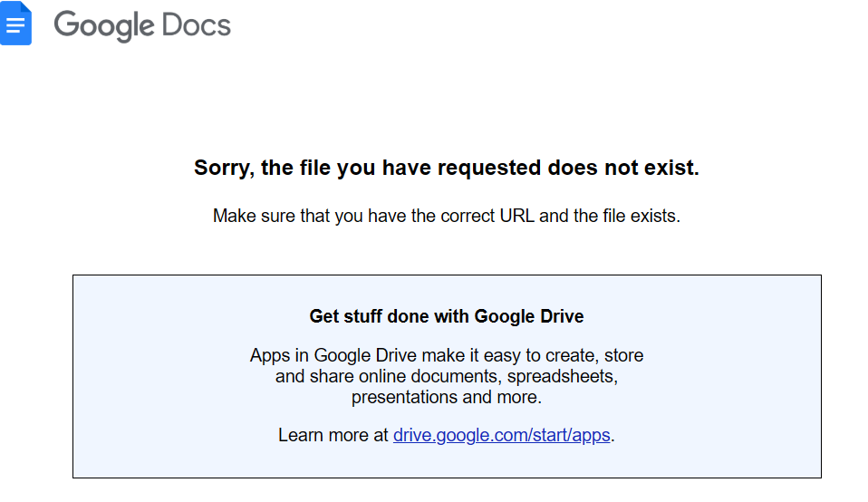Open the drive.google.com/start/apps link
Screen dimensions: 868x502
click(x=502, y=435)
